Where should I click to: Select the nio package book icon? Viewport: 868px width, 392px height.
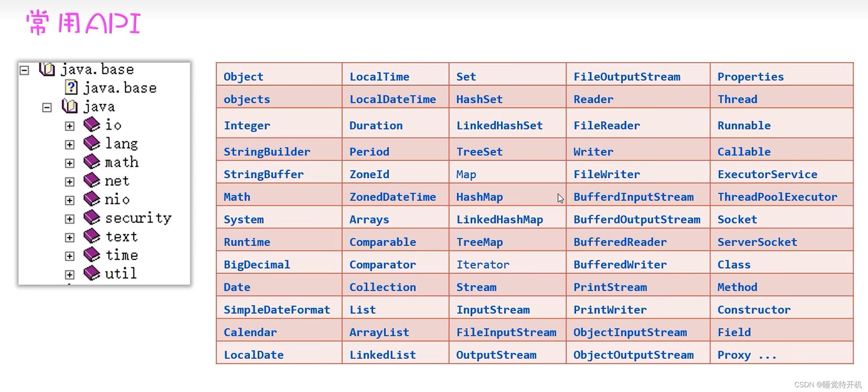tap(91, 198)
